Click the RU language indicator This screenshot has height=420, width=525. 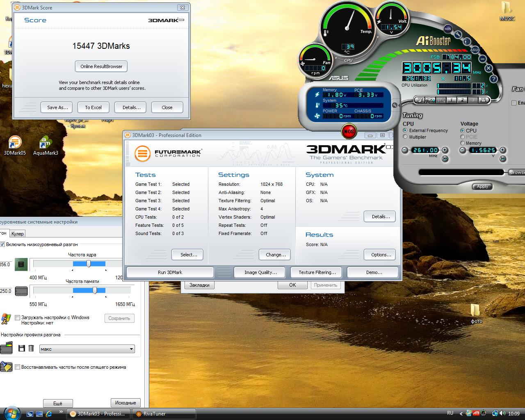450,413
